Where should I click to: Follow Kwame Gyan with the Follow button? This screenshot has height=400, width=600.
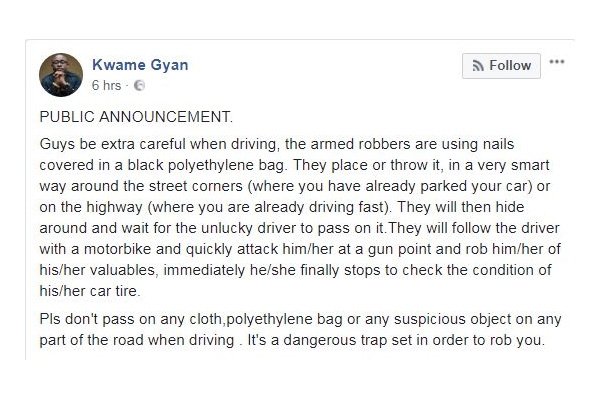tap(501, 66)
